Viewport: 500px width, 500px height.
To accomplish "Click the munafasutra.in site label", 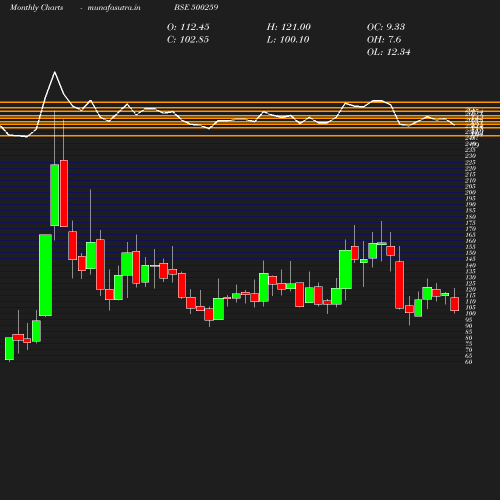I will 114,7.
